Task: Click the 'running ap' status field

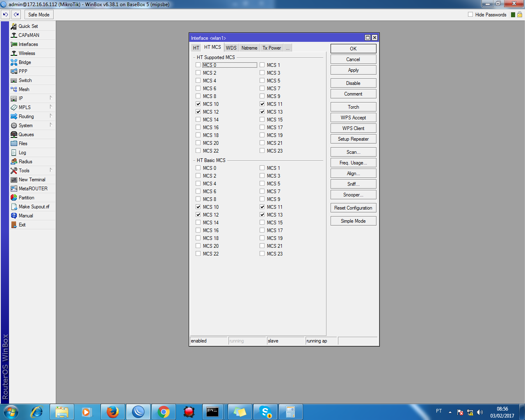Action: [x=322, y=341]
